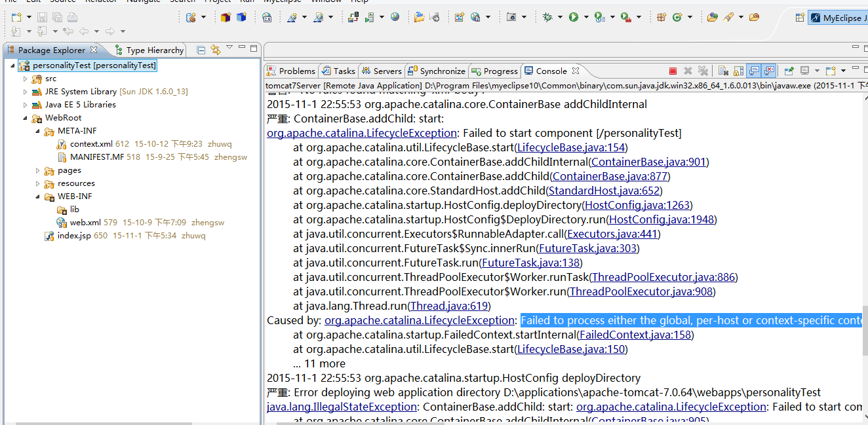Screen dimensions: 868x425
Task: Click the Print icon in the main toolbar
Action: 72,18
